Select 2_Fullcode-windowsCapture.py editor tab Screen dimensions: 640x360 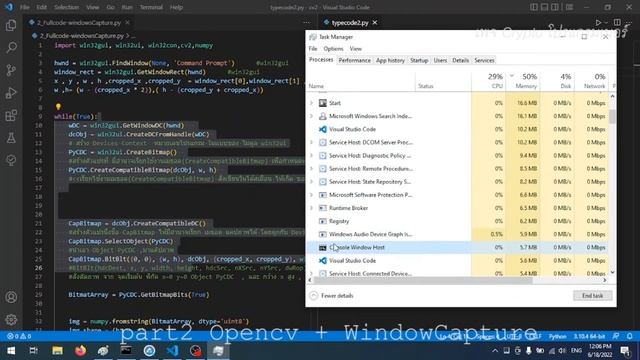(x=79, y=22)
